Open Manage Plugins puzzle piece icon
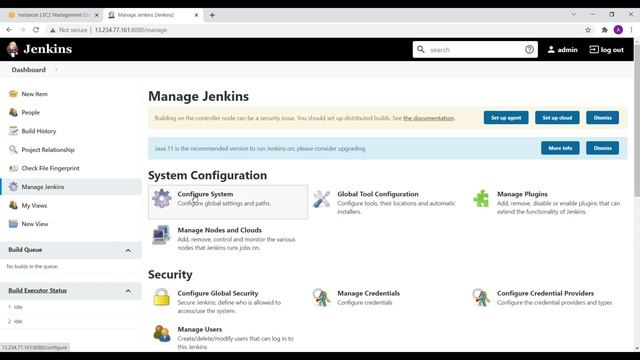 [481, 199]
